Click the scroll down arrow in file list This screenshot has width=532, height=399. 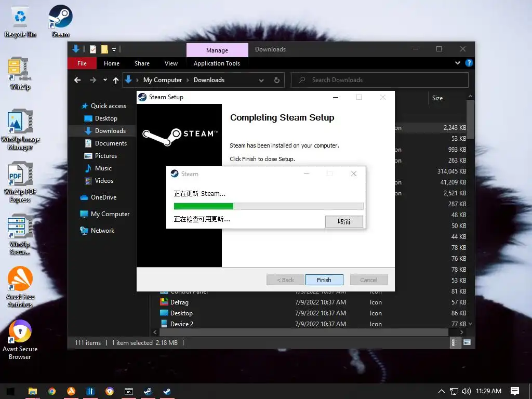pos(470,324)
